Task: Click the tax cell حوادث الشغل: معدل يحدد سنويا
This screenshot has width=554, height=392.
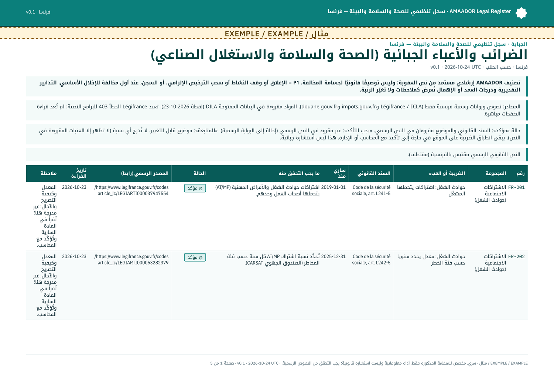Action: click(x=431, y=260)
